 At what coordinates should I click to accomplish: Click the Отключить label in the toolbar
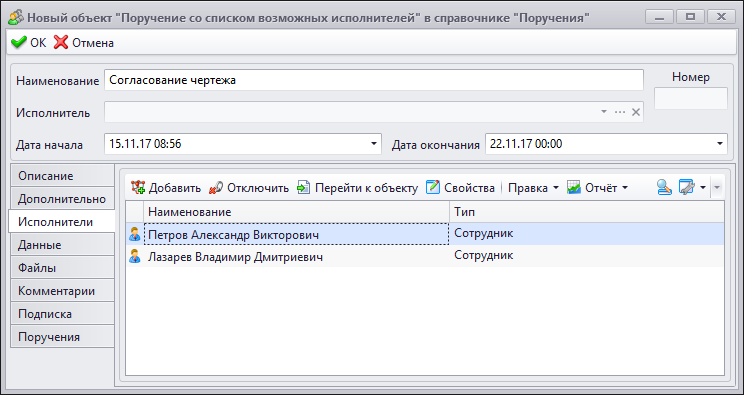(258, 188)
